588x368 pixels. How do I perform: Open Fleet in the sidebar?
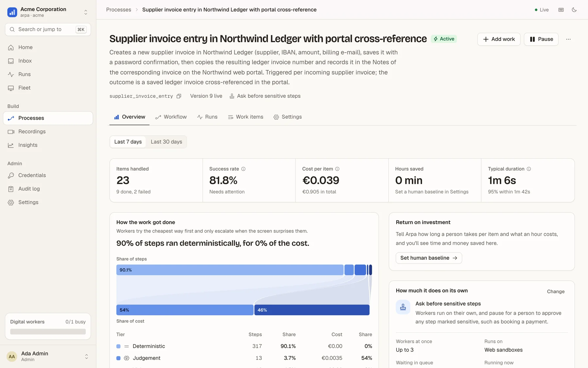coord(48,88)
